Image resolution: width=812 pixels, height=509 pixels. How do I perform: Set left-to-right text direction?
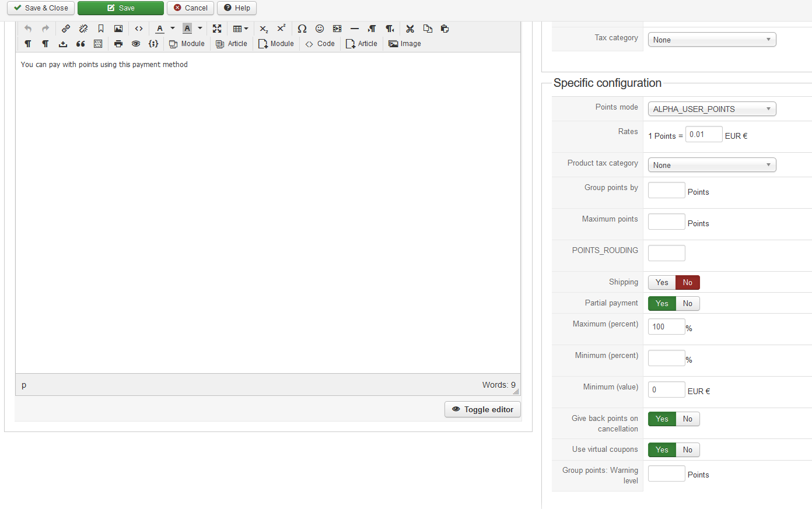coord(372,29)
